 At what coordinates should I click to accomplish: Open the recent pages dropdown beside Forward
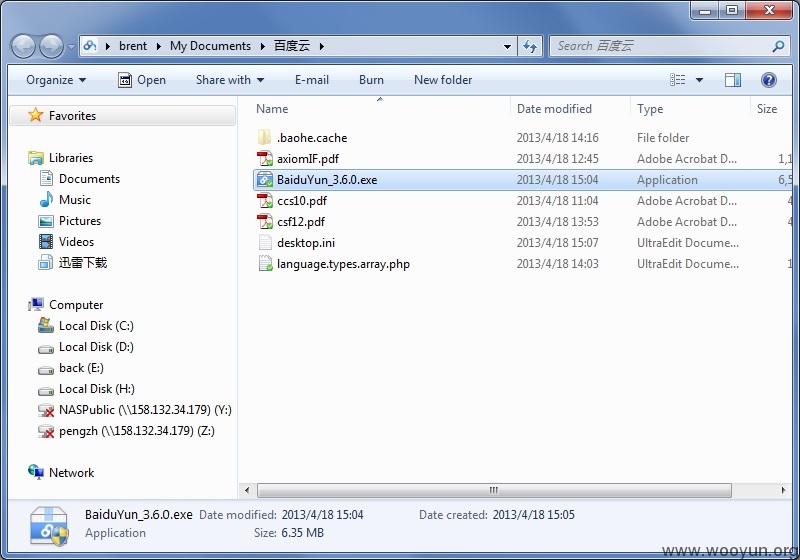coord(71,47)
